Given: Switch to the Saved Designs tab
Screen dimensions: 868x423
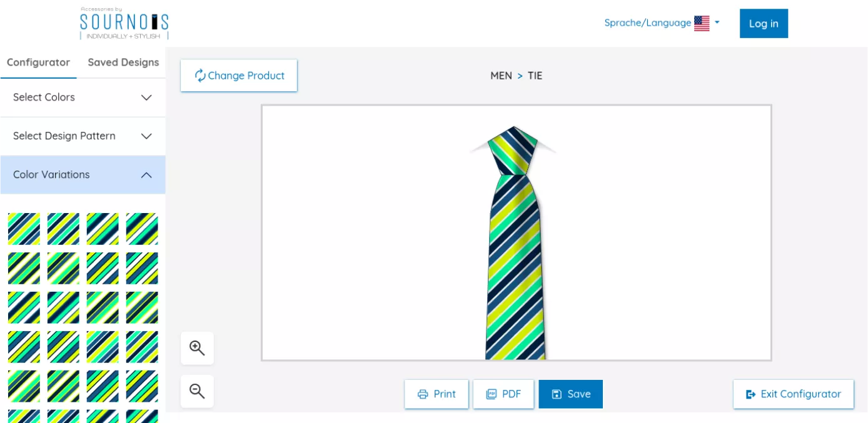Looking at the screenshot, I should pos(123,62).
